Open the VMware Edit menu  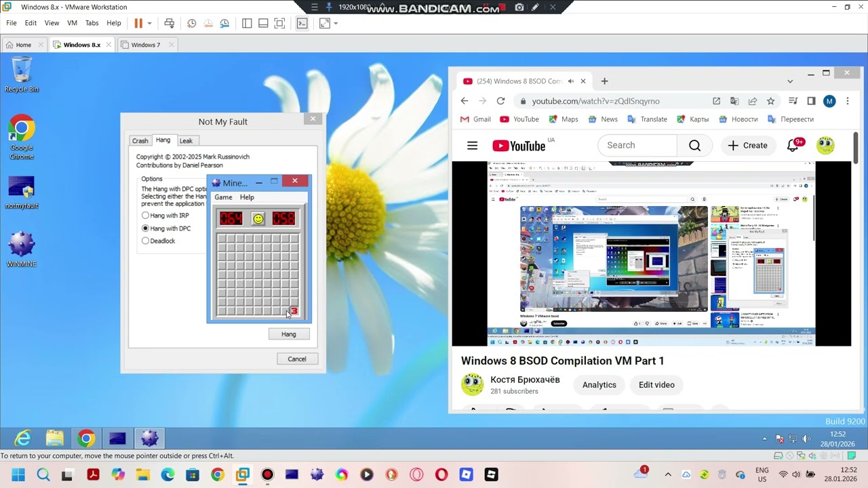[x=31, y=23]
